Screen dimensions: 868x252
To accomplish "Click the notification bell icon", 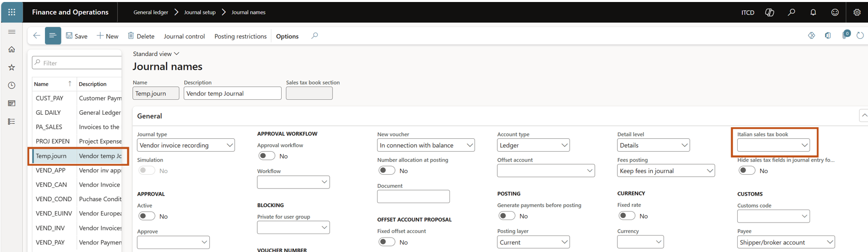I will 813,12.
